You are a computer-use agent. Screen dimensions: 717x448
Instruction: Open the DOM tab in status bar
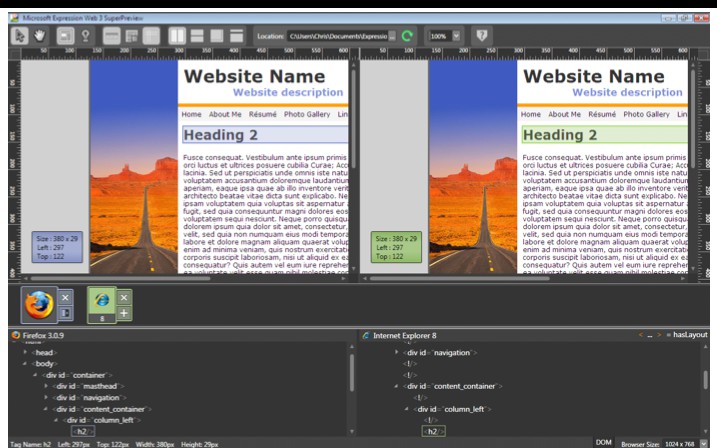click(x=603, y=441)
